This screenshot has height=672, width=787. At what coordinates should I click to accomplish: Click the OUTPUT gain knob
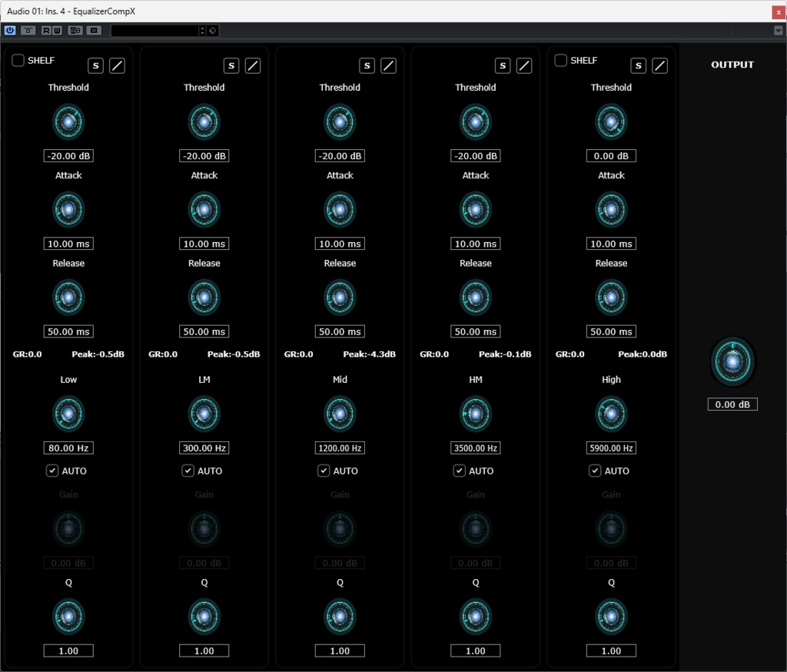coord(732,361)
